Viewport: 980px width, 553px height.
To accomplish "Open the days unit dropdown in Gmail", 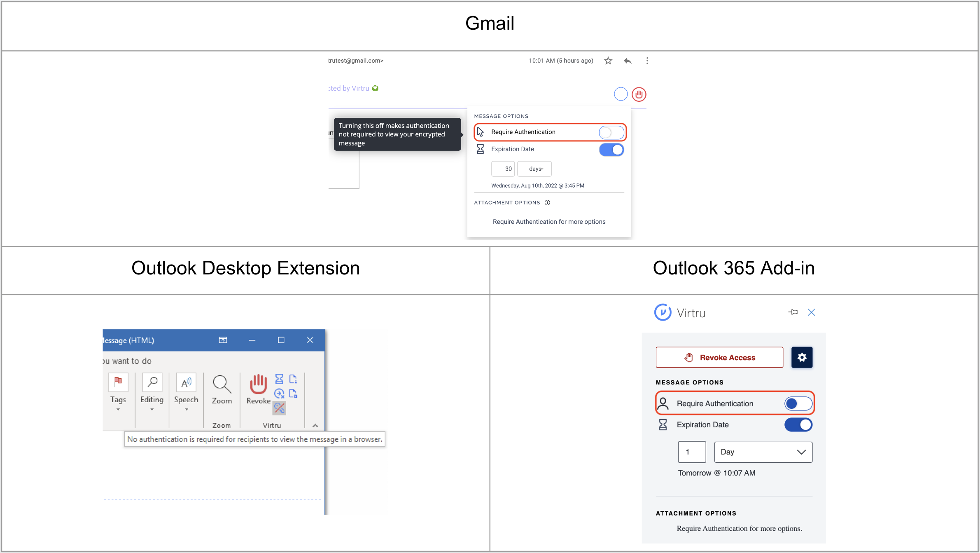I will tap(534, 169).
